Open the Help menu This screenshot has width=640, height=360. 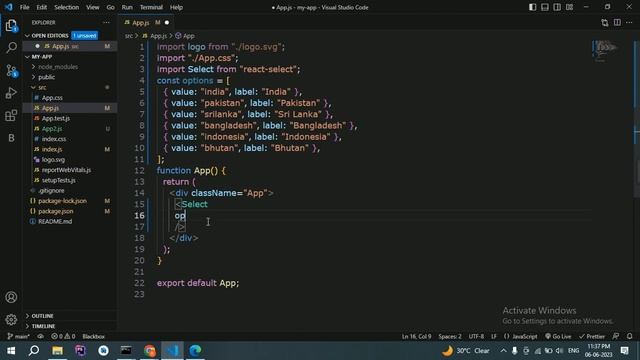pyautogui.click(x=176, y=7)
